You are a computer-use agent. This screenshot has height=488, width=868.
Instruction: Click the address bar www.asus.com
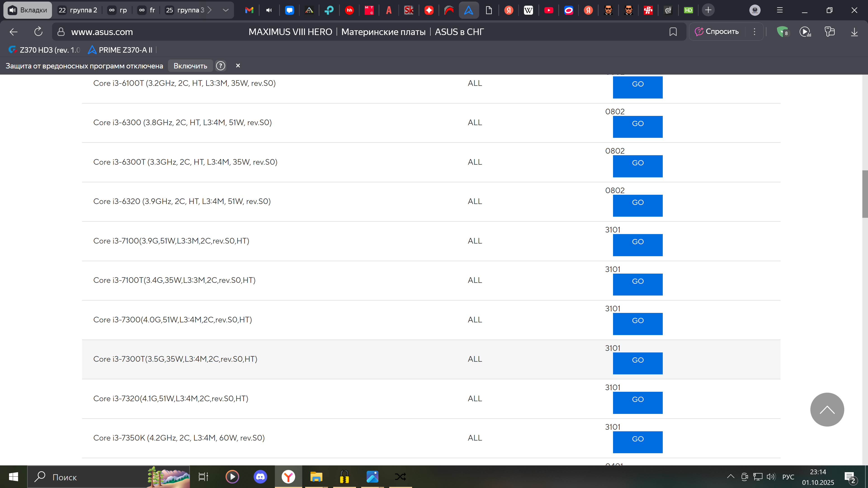click(x=102, y=32)
